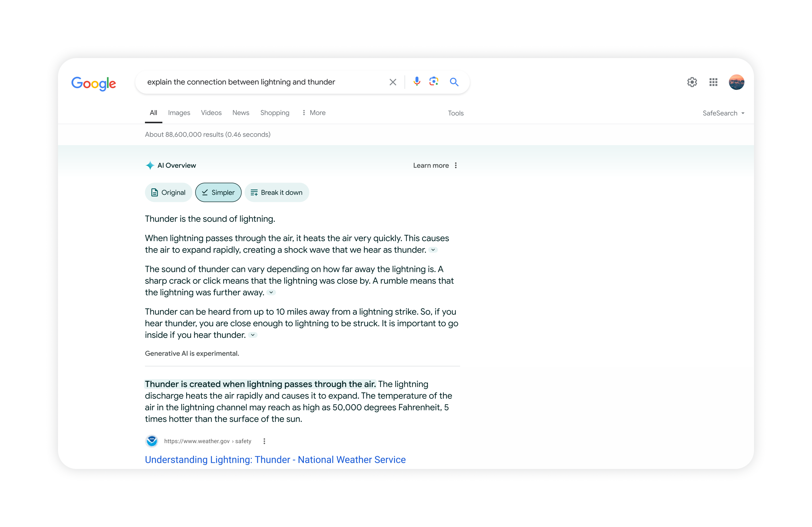
Task: Click the Settings gear icon
Action: 691,82
